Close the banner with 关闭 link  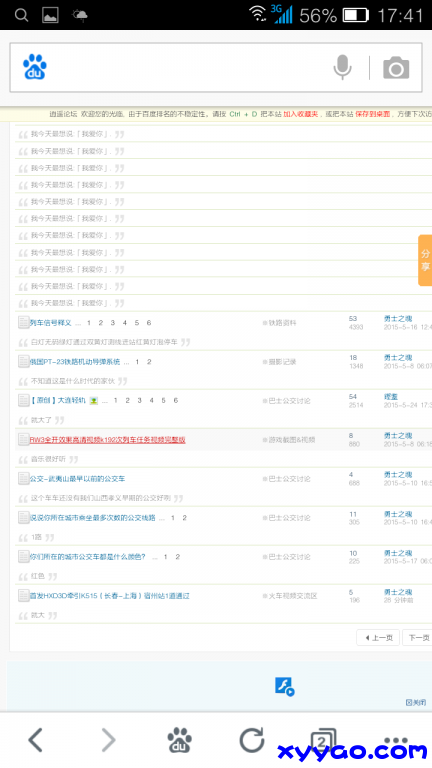(416, 703)
